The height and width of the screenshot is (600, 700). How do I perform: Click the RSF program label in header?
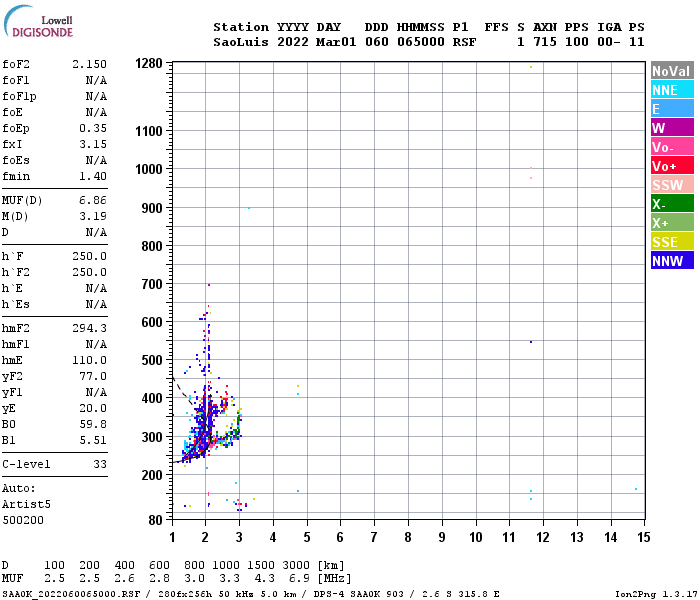coord(464,42)
